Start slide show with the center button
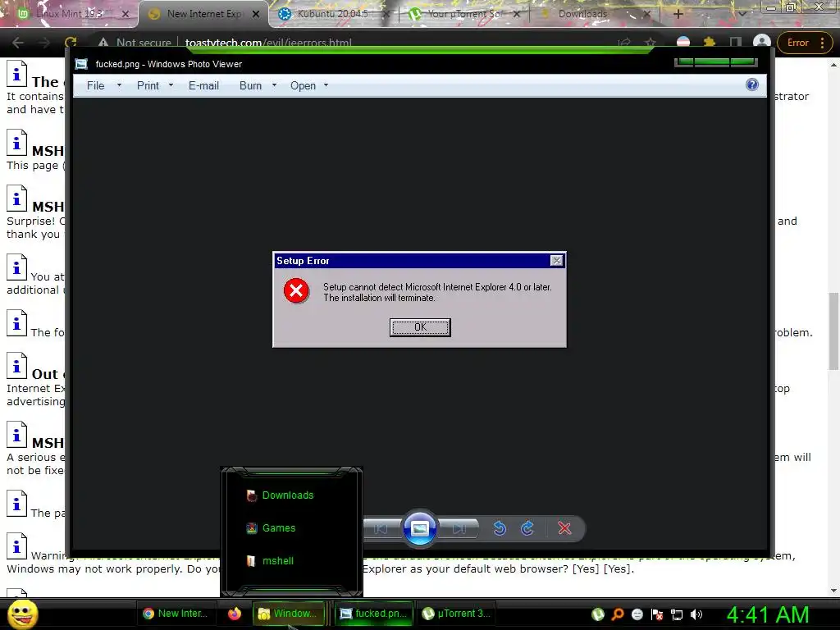 point(419,528)
